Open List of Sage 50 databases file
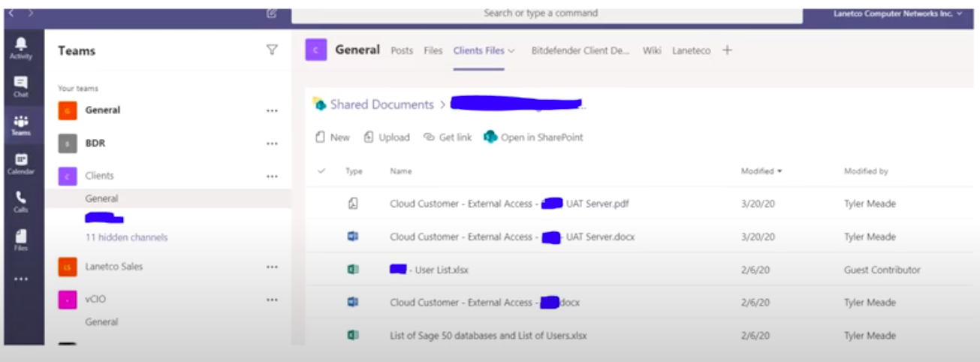 488,336
